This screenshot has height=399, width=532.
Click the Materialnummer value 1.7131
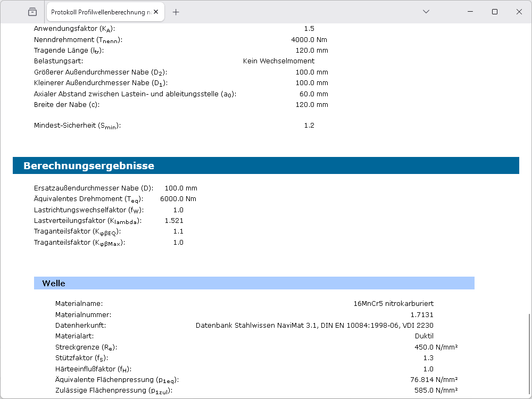[x=422, y=314]
